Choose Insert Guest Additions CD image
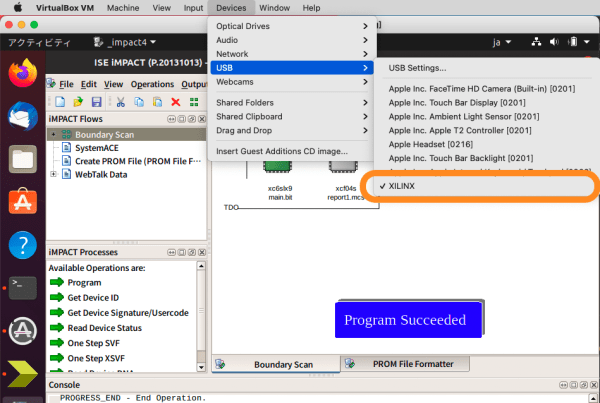The image size is (600, 403). [x=292, y=151]
